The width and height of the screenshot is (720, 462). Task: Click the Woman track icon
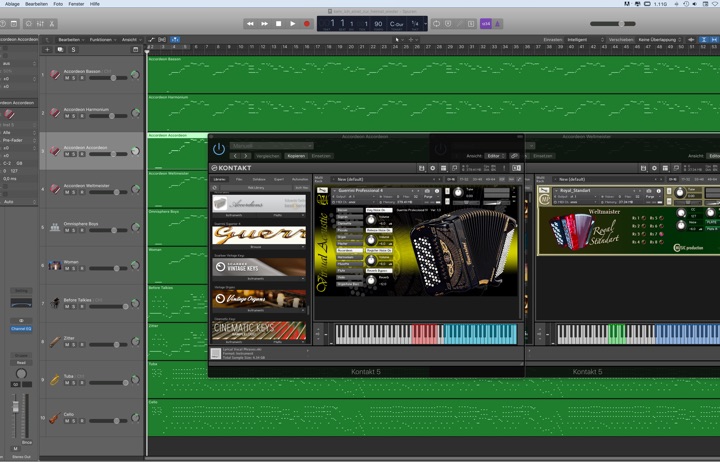[55, 265]
